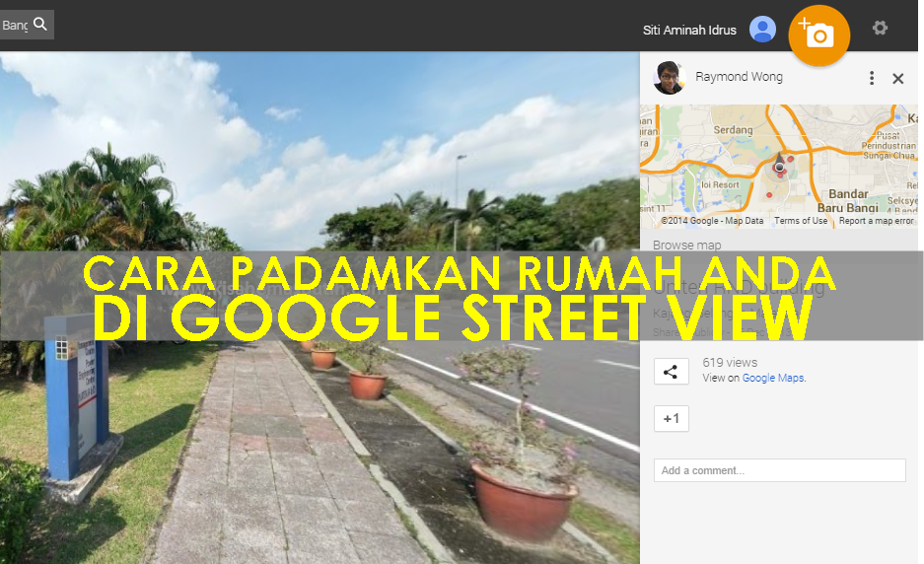Open the settings gear icon
This screenshot has width=924, height=564.
(x=880, y=28)
